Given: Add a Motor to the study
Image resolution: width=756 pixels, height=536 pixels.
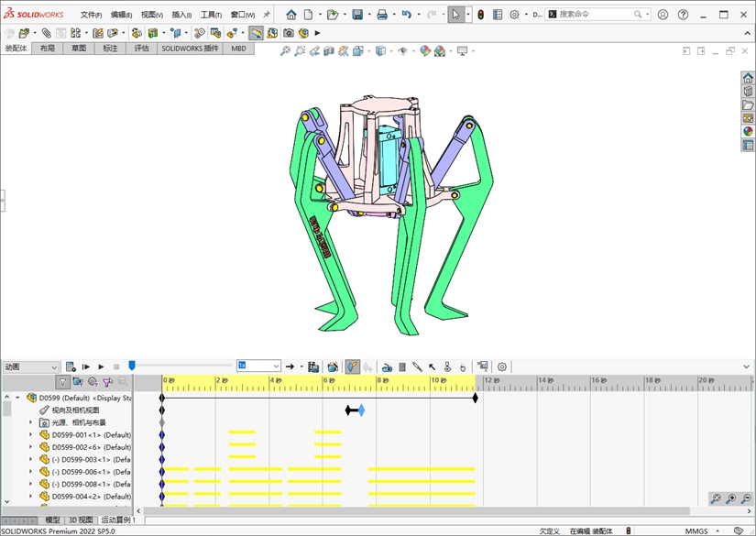Looking at the screenshot, I should 387,366.
